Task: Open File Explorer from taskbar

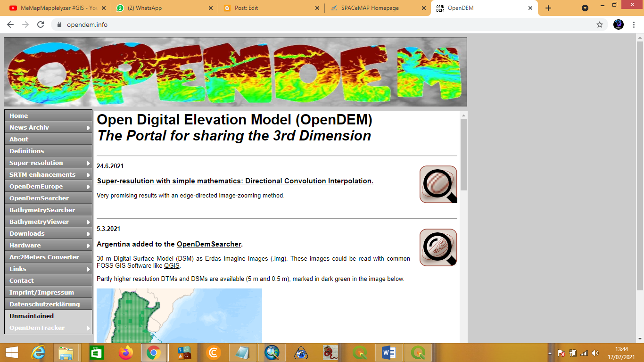Action: [x=66, y=353]
